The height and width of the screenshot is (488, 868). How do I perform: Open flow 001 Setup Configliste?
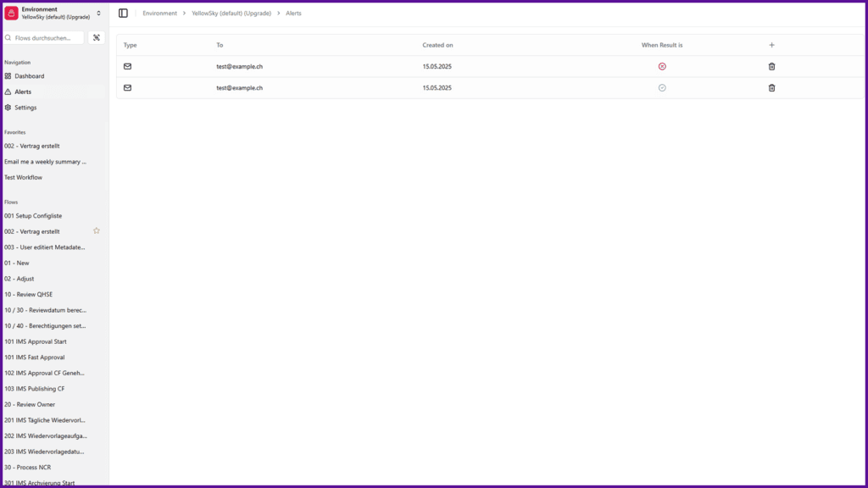[x=33, y=216]
